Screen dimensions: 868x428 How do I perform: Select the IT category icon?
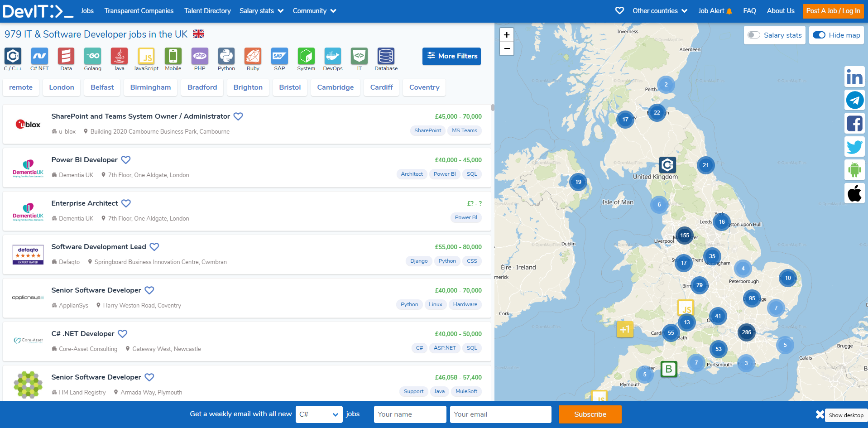[x=360, y=56]
